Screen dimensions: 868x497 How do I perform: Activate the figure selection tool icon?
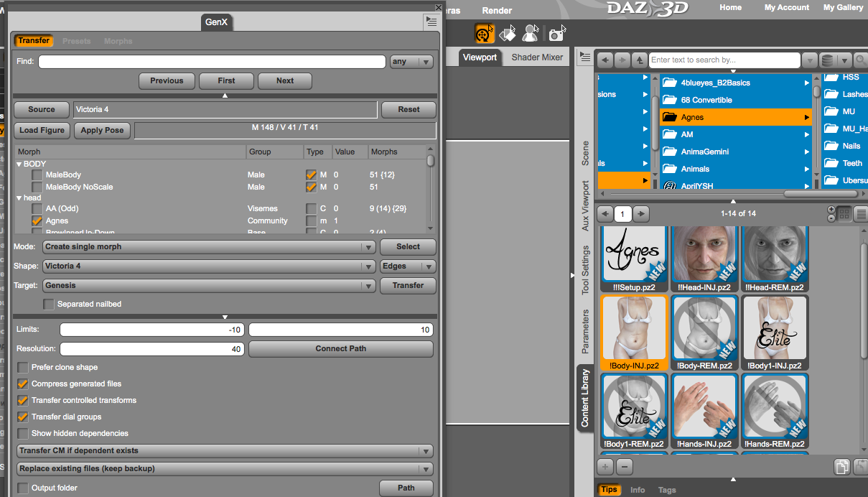pyautogui.click(x=531, y=33)
